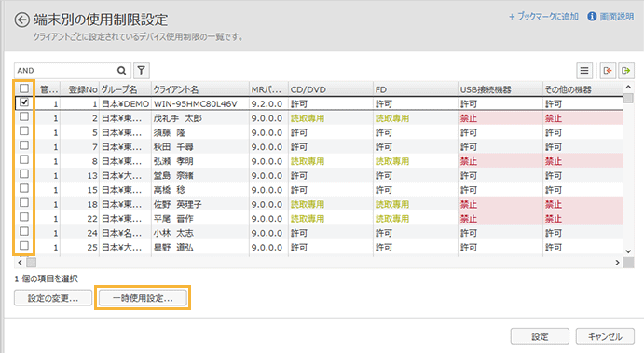Sort by MRバージョン column header

point(268,89)
